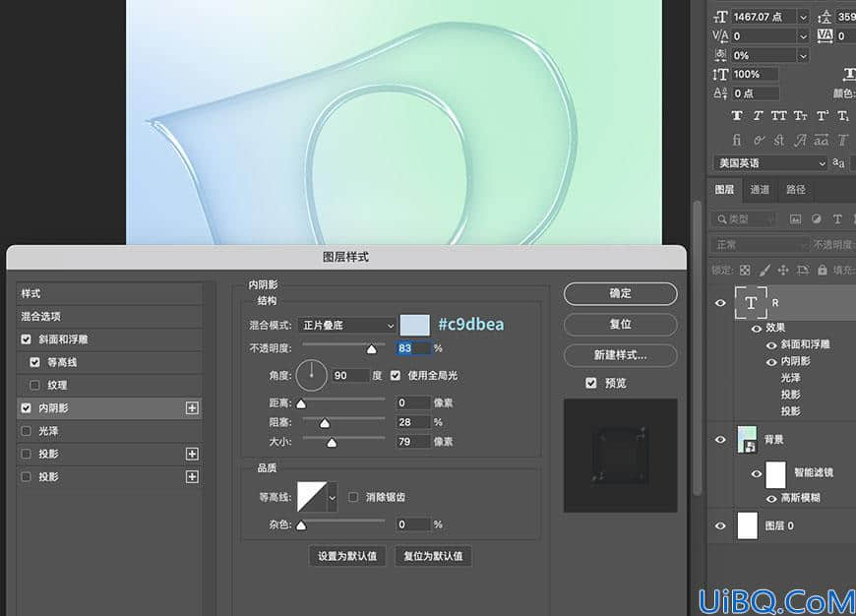Select 样式 in style list
856x616 pixels.
click(109, 293)
